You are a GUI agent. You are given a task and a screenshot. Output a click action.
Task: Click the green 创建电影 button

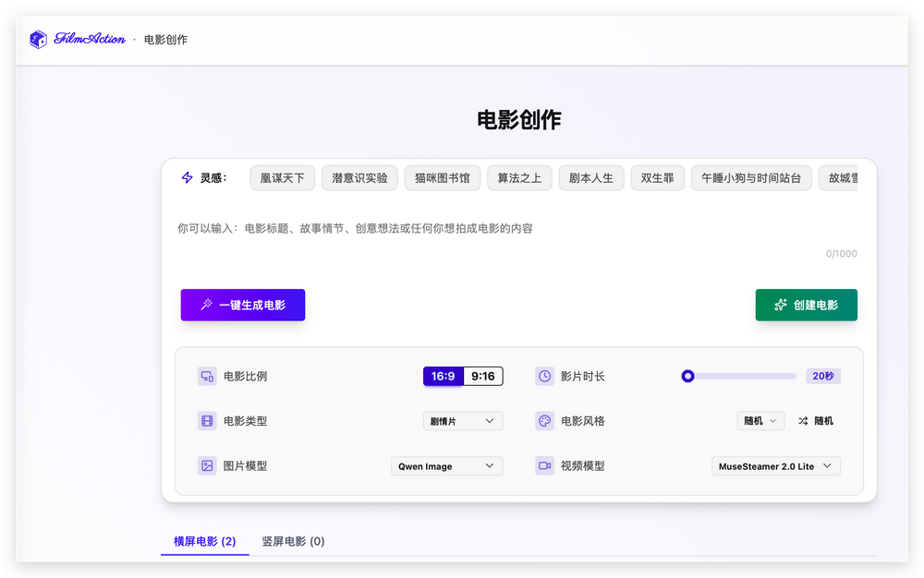[x=806, y=305]
